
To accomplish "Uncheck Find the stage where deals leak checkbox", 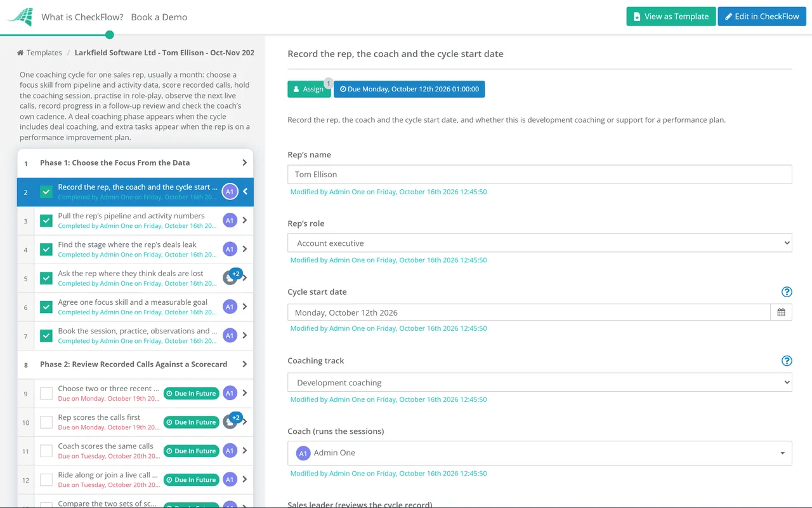I will [x=46, y=250].
